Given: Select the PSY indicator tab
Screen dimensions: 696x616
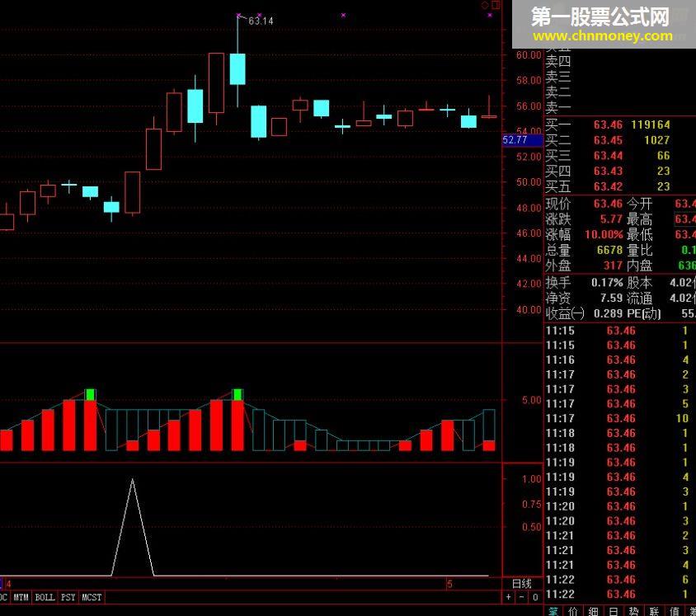Looking at the screenshot, I should [68, 597].
